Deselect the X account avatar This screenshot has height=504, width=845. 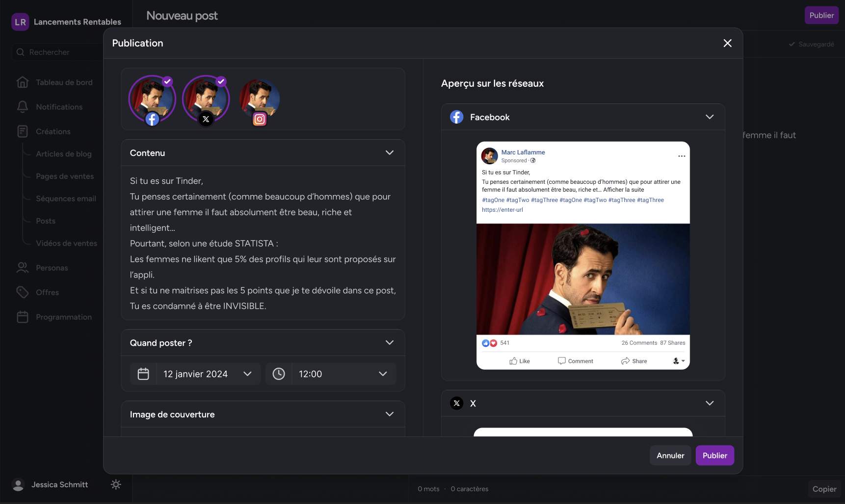206,100
